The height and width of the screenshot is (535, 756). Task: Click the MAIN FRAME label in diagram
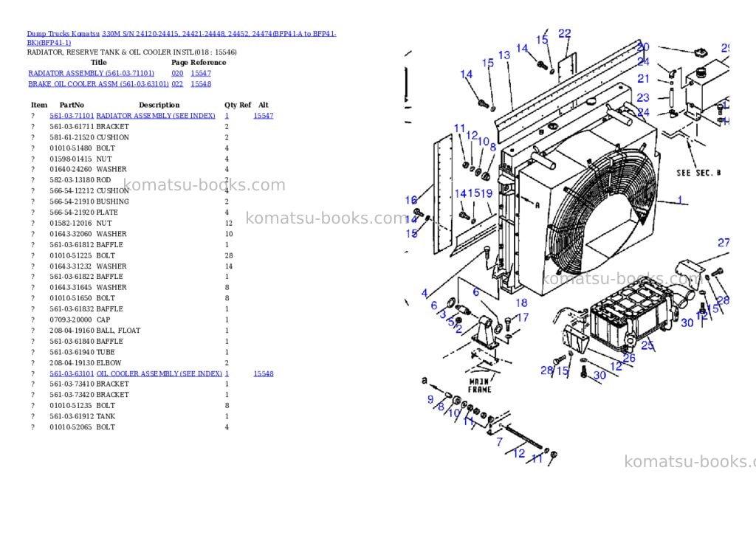479,386
